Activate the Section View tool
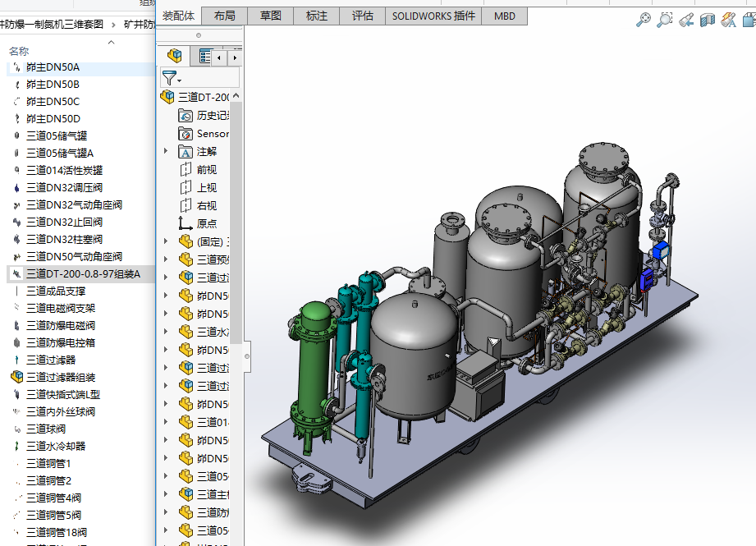The width and height of the screenshot is (756, 546). (x=708, y=21)
